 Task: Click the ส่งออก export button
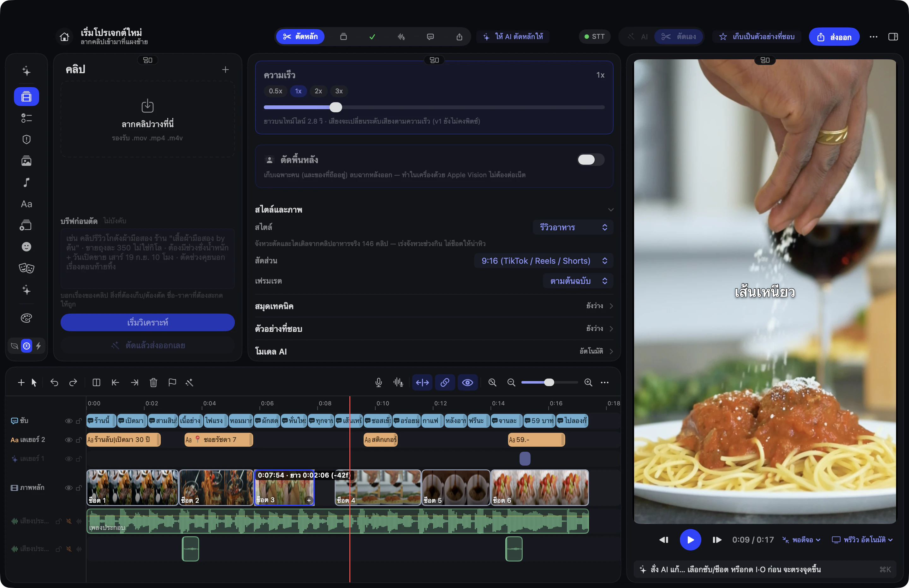(834, 37)
